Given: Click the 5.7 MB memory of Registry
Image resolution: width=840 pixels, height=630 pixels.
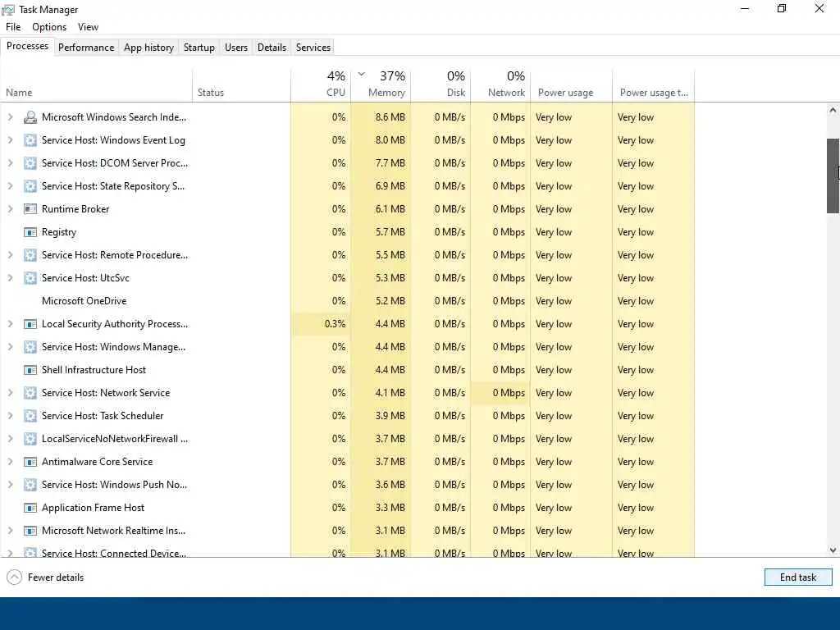Looking at the screenshot, I should pos(390,232).
